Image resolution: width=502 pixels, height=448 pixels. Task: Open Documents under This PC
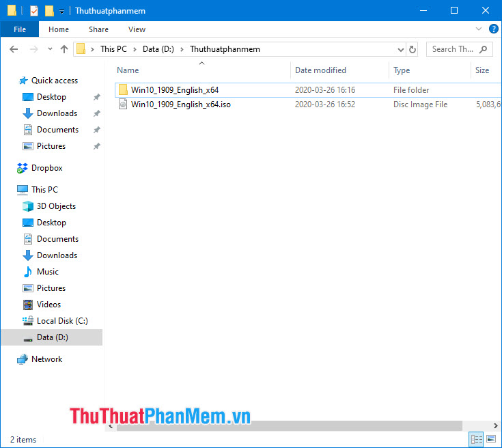click(57, 239)
